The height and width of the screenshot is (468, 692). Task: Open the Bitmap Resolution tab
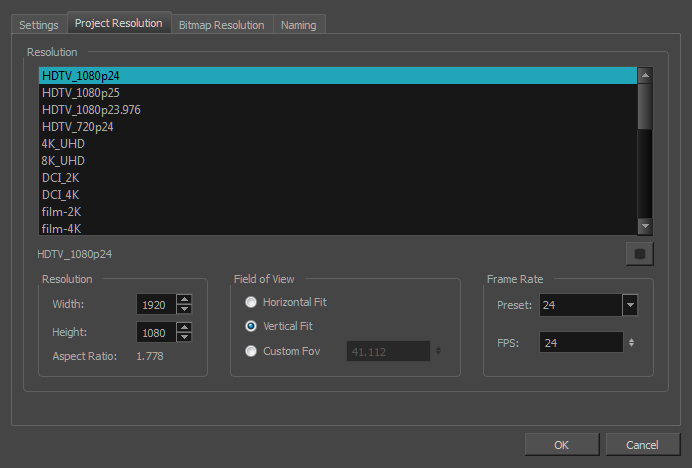coord(221,25)
